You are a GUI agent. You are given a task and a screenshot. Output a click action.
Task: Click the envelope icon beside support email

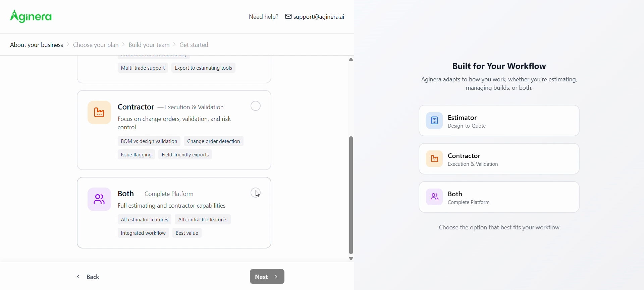click(288, 16)
